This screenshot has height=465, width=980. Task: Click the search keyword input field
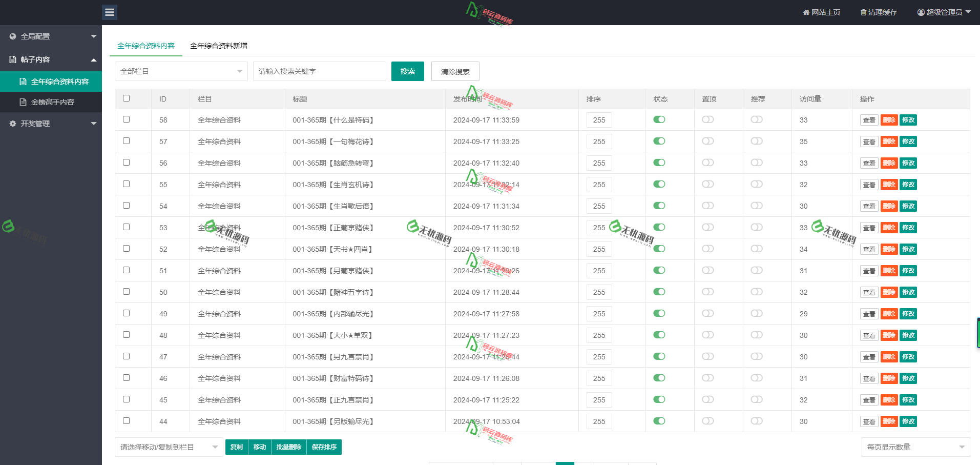[319, 71]
